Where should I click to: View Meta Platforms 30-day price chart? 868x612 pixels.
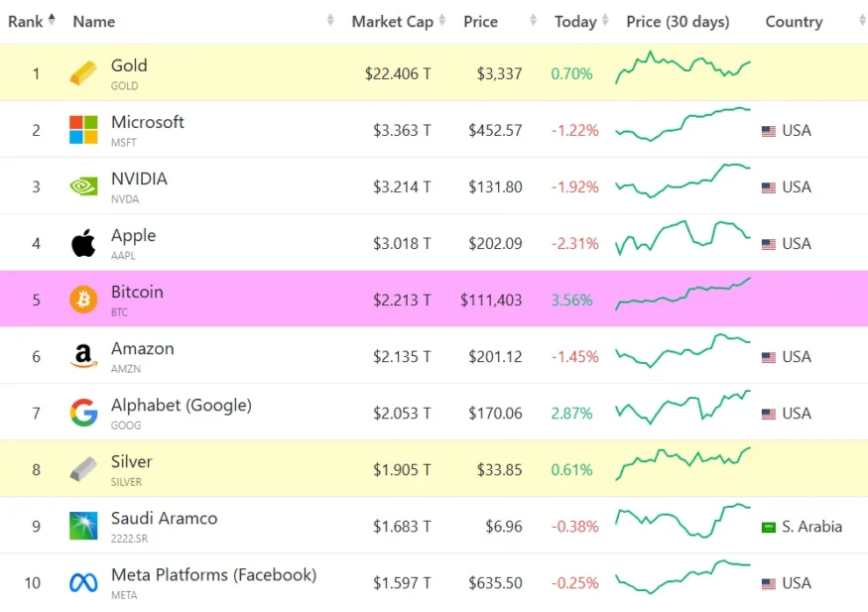click(682, 577)
